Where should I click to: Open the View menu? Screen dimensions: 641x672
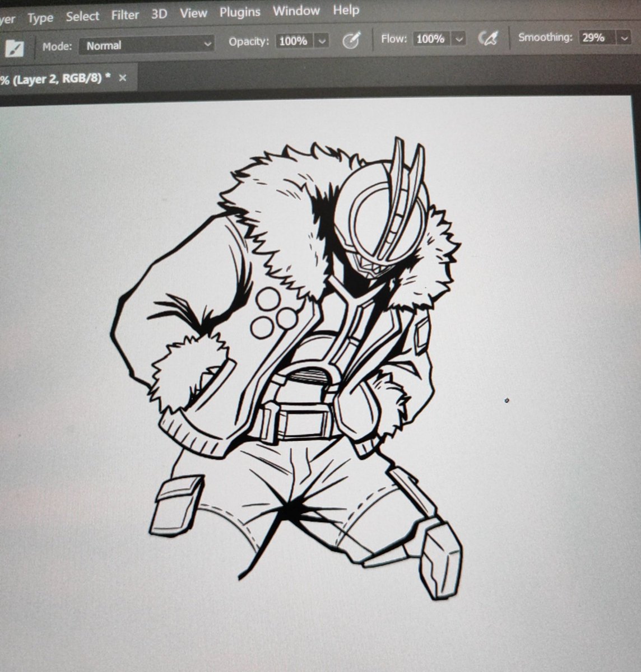point(193,13)
